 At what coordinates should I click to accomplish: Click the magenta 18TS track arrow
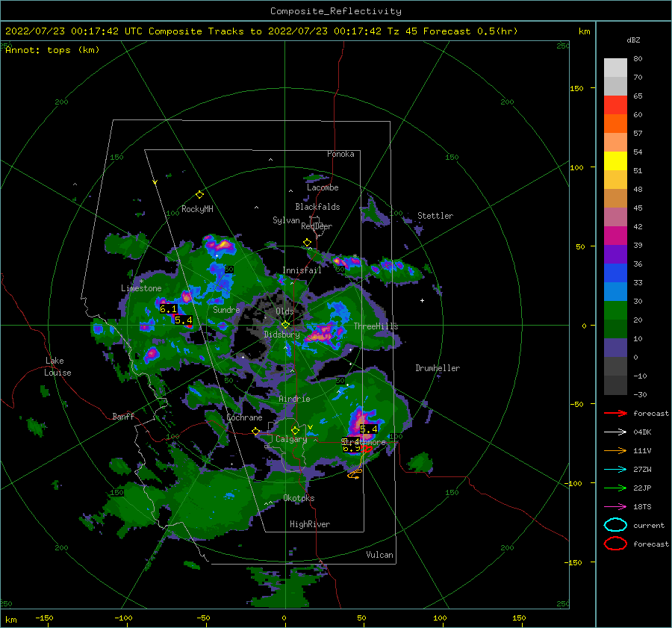pos(615,507)
